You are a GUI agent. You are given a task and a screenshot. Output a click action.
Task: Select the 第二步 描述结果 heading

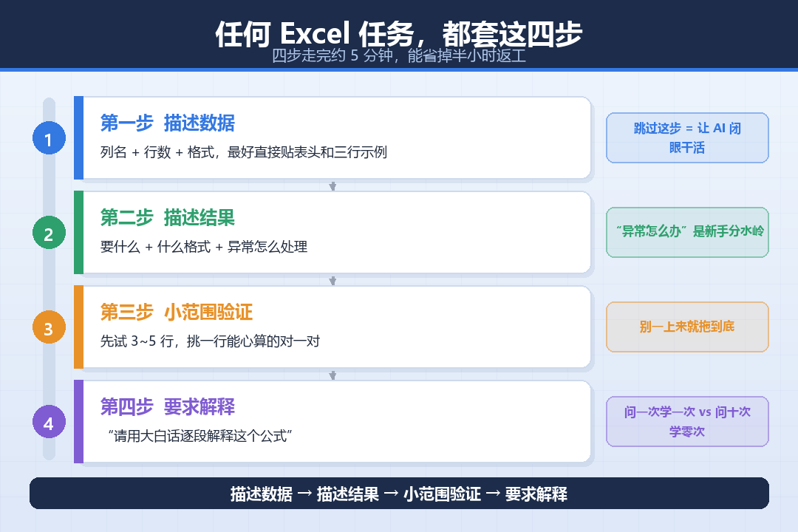168,218
